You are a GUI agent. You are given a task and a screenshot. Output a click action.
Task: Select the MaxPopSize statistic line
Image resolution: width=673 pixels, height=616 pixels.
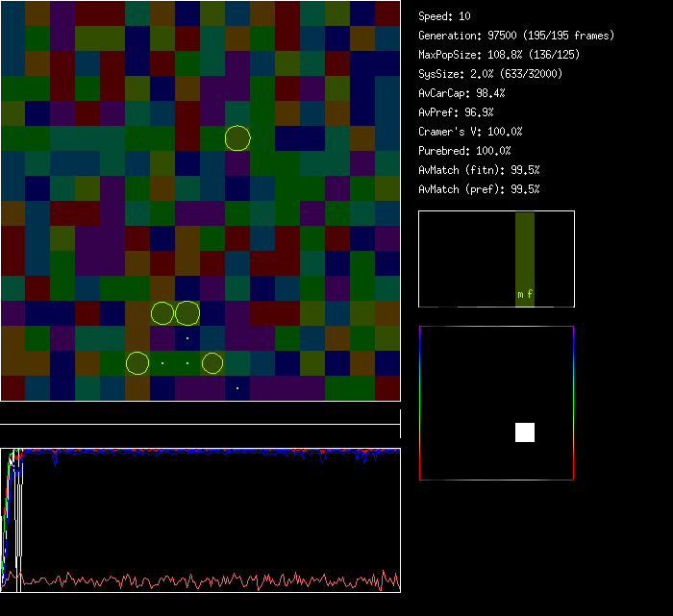[x=499, y=55]
